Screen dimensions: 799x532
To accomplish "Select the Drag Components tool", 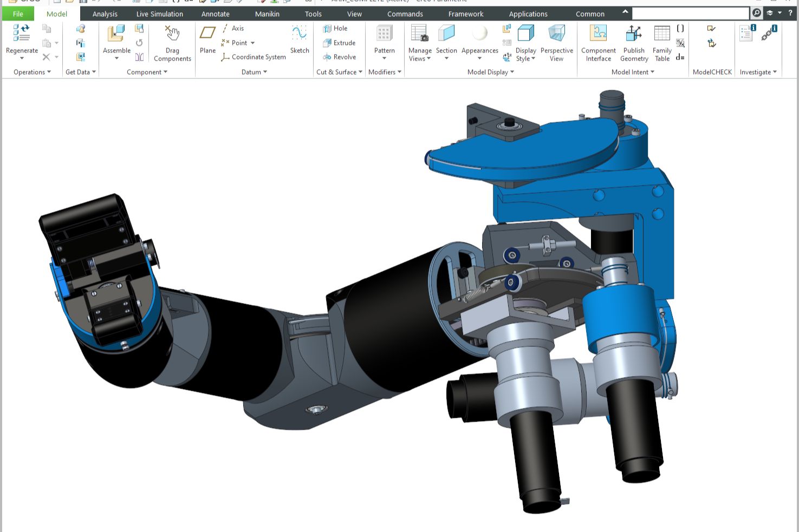I will [x=172, y=34].
